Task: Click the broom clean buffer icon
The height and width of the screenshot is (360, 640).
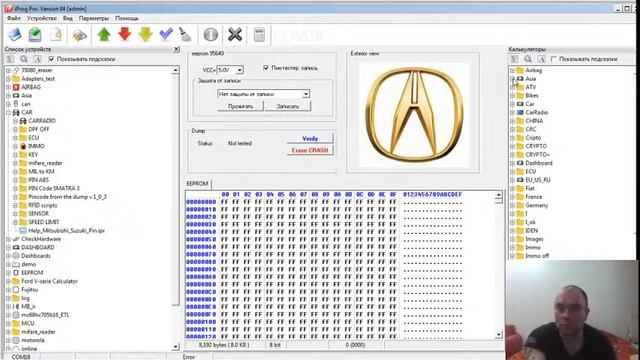Action: point(186,35)
